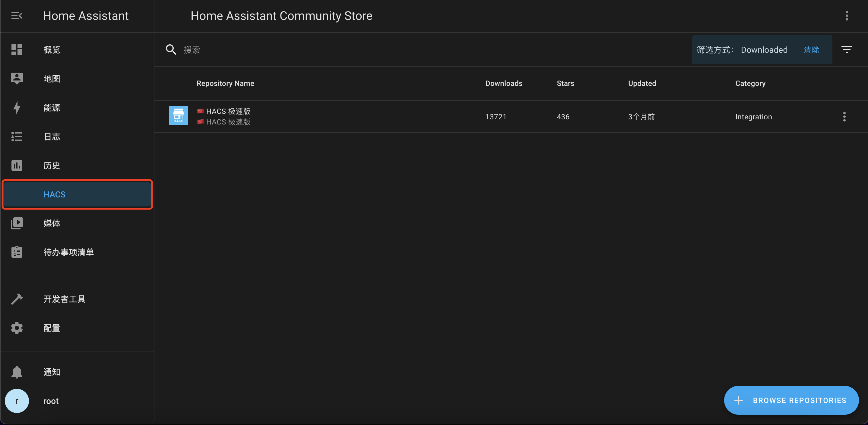The height and width of the screenshot is (425, 868).
Task: Click the HACS store thumbnail icon
Action: coord(178,115)
